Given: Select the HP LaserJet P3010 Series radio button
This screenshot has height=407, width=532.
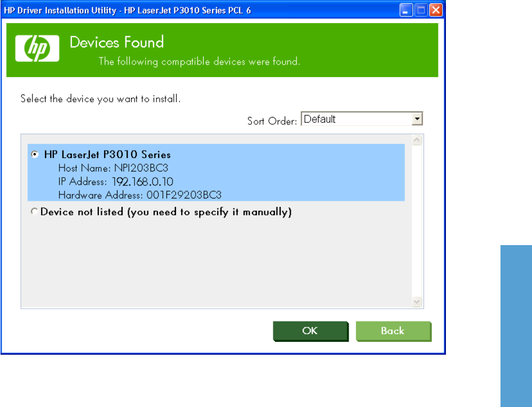Looking at the screenshot, I should (35, 155).
